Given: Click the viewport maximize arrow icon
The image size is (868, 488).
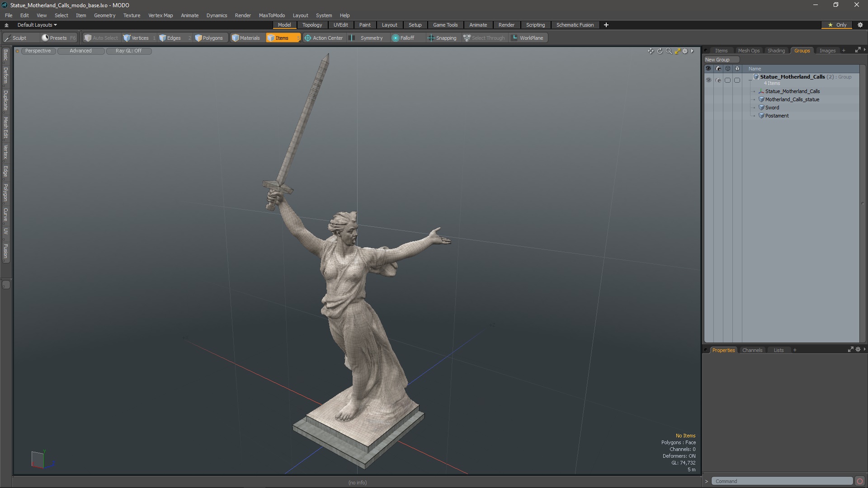Looking at the screenshot, I should tap(677, 51).
